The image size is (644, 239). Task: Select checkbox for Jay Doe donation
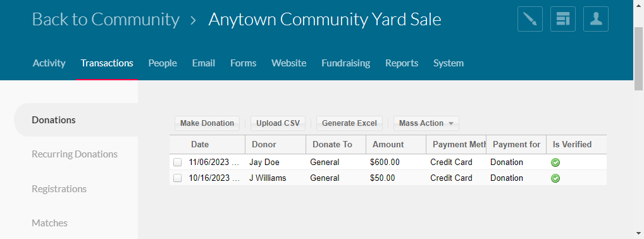(x=177, y=162)
